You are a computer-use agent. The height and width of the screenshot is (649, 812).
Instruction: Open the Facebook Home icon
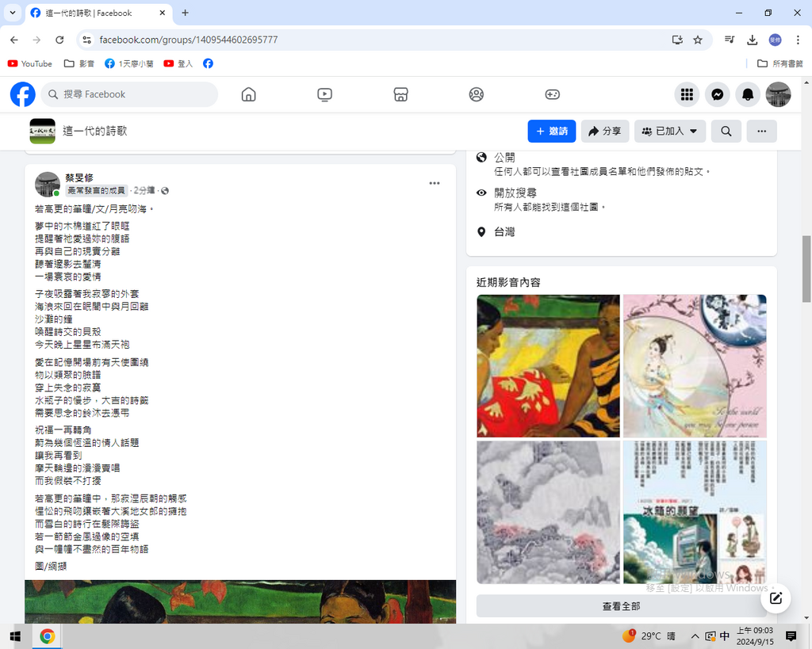(x=248, y=94)
